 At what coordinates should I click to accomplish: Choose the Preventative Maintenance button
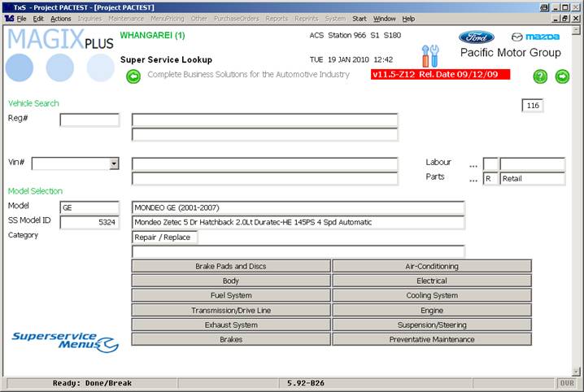coord(432,339)
